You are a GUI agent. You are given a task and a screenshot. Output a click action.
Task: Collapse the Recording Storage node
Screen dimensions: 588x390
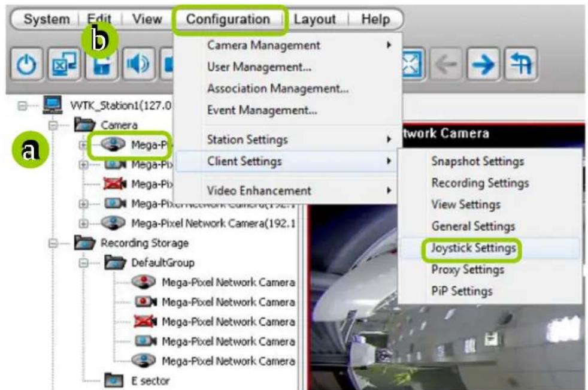pos(53,243)
